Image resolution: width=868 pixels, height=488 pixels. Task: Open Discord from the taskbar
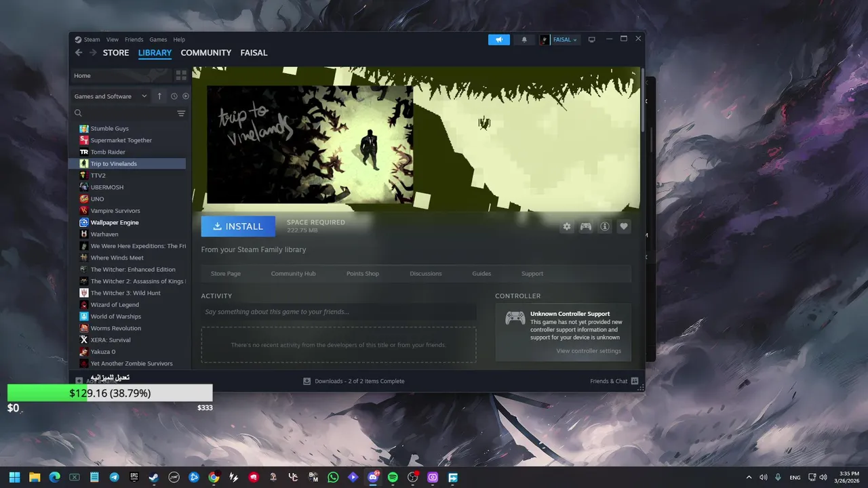[372, 477]
